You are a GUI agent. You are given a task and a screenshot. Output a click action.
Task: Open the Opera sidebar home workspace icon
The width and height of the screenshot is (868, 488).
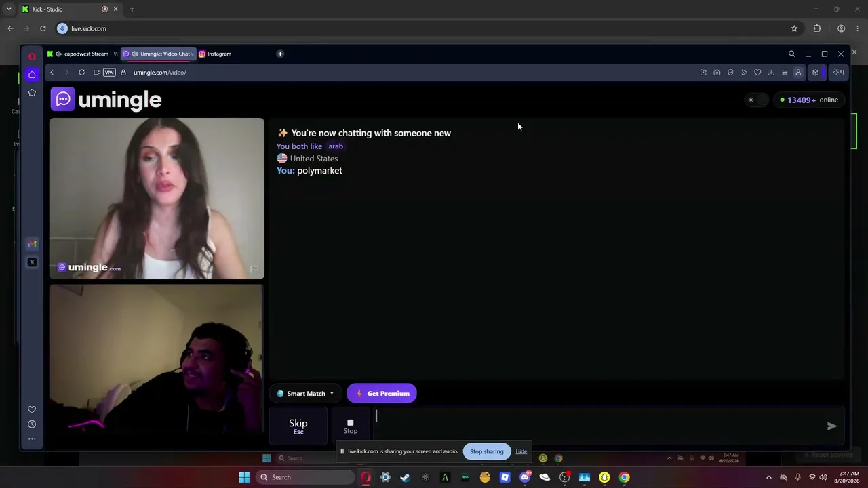pos(32,75)
